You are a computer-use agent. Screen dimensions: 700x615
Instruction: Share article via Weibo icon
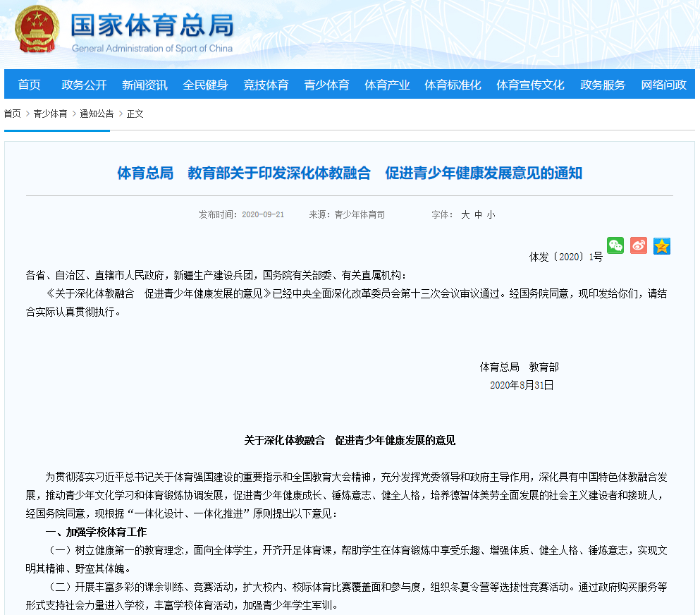click(639, 245)
